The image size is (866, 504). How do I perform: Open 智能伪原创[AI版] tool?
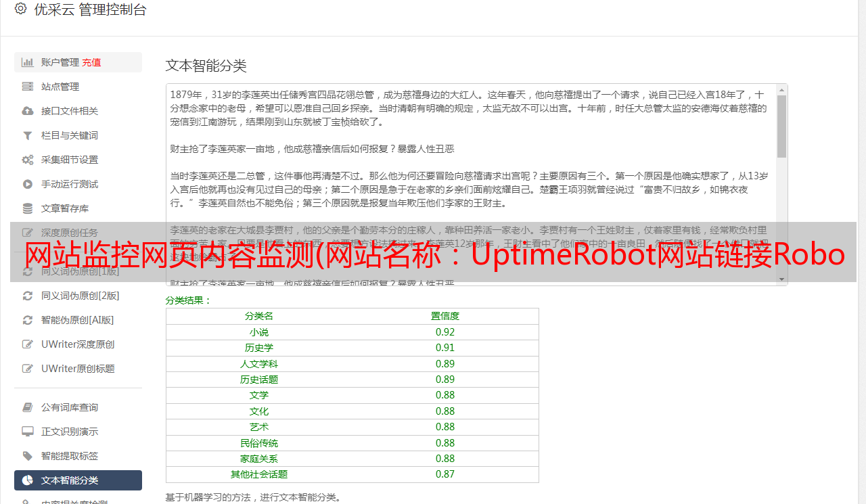click(78, 320)
